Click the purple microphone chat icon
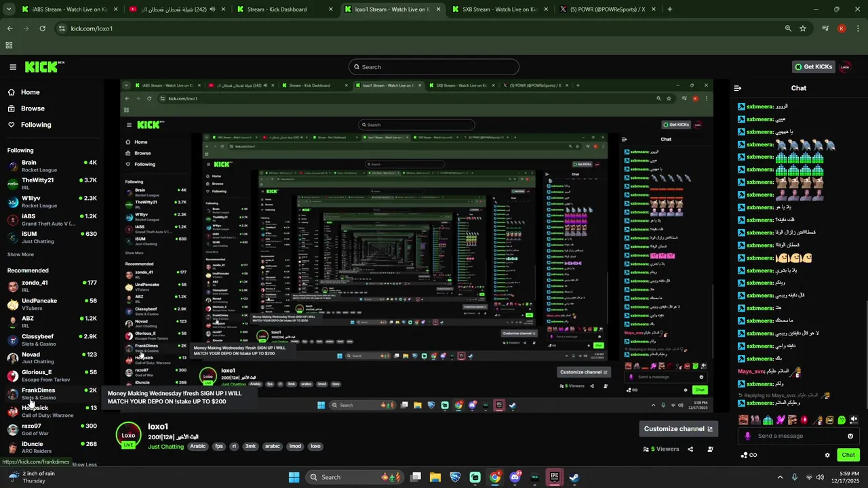The image size is (868, 488). tap(747, 436)
